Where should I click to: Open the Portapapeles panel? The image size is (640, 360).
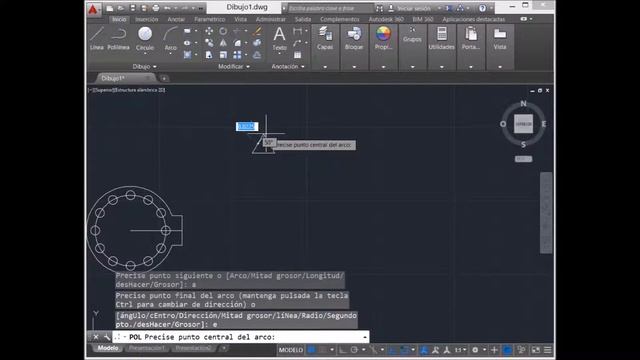471,38
